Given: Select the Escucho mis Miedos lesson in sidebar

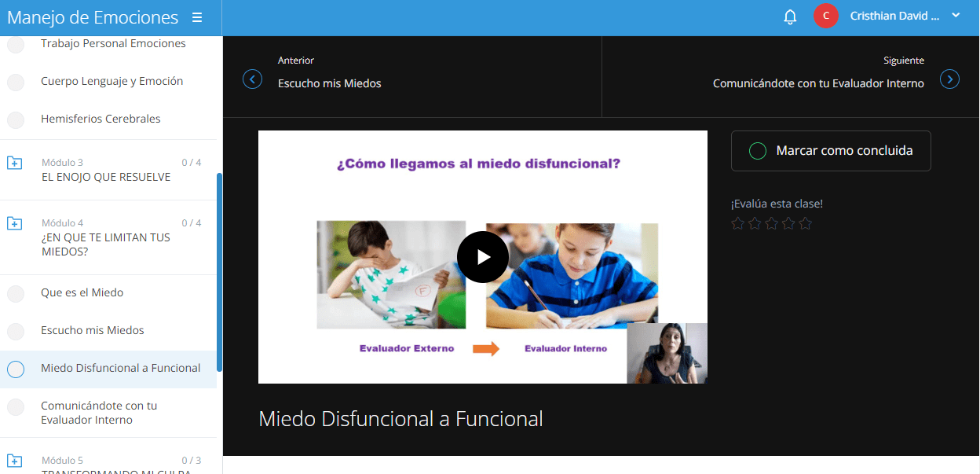Looking at the screenshot, I should 93,330.
